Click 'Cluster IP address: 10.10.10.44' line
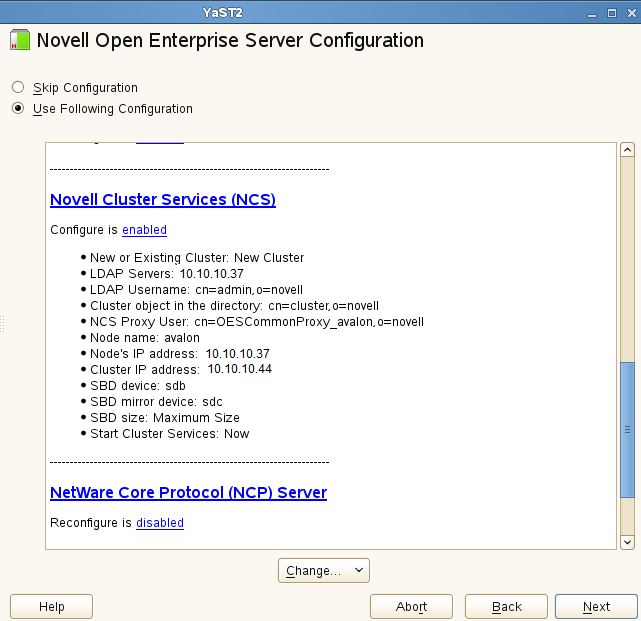The height and width of the screenshot is (621, 641). tap(181, 369)
